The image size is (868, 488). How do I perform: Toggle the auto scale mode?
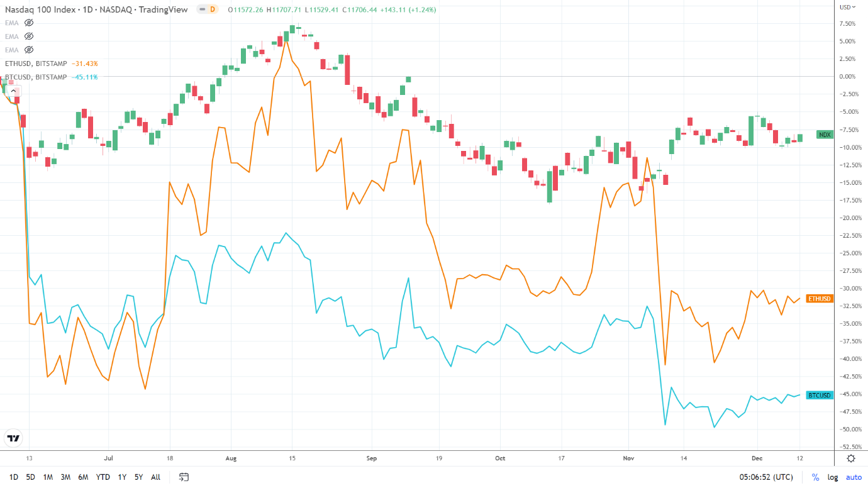coord(854,477)
